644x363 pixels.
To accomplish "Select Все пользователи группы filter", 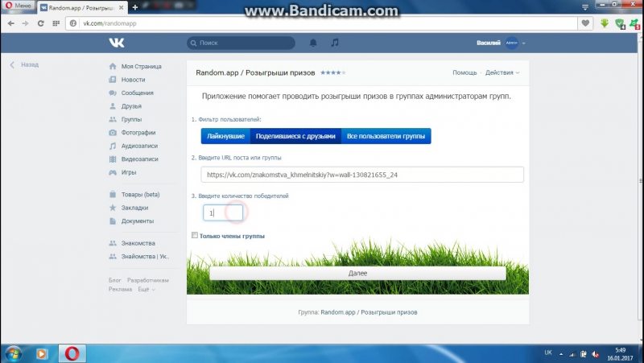I will (x=386, y=136).
